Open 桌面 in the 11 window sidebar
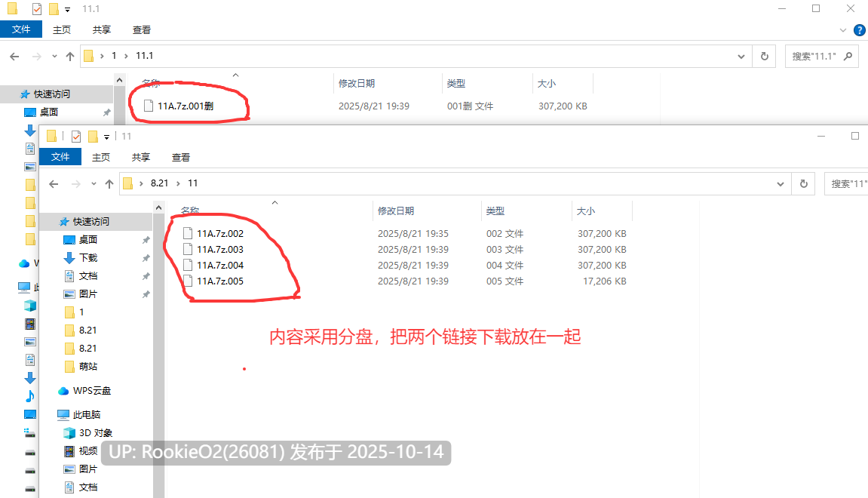This screenshot has width=868, height=498. (88, 239)
